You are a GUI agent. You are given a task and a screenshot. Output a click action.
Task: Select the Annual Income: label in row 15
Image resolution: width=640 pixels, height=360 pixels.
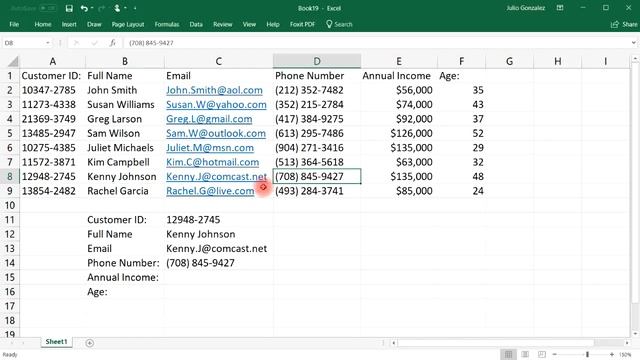125,277
